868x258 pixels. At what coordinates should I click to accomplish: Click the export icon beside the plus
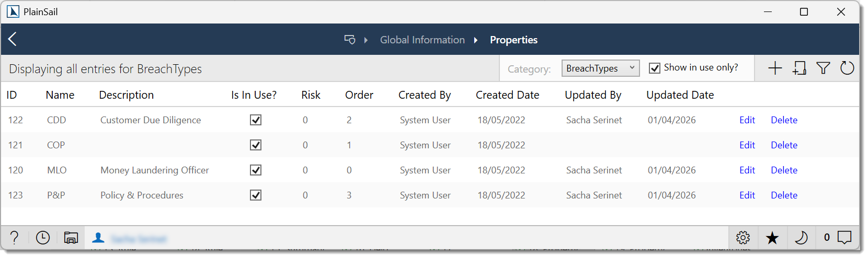click(x=799, y=68)
